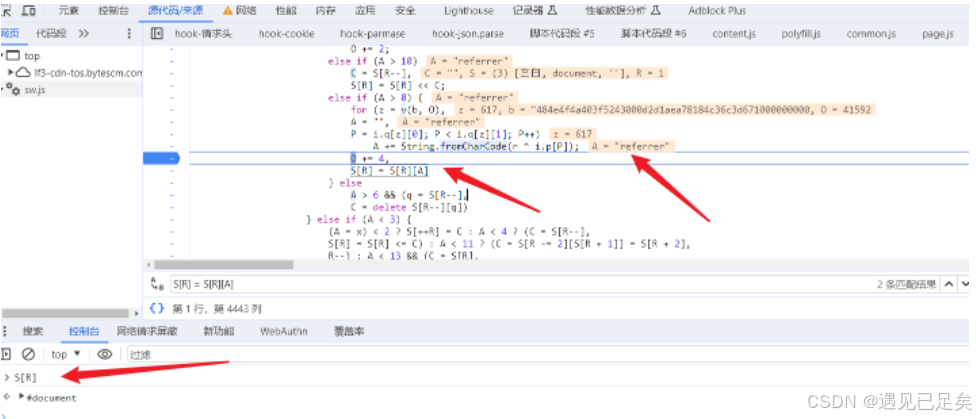
Task: Open the 网络 panel tab
Action: pyautogui.click(x=246, y=11)
